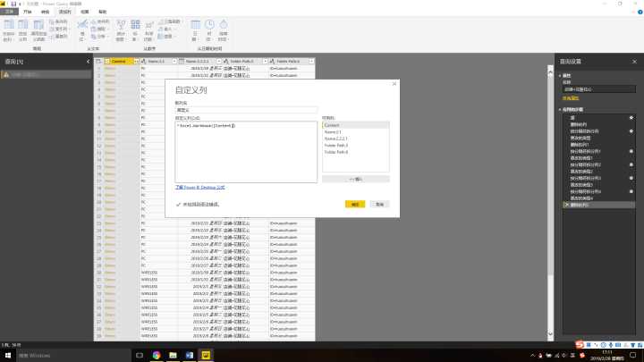This screenshot has height=362, width=644.
Task: Click the 取消 button in dialog
Action: pos(380,204)
